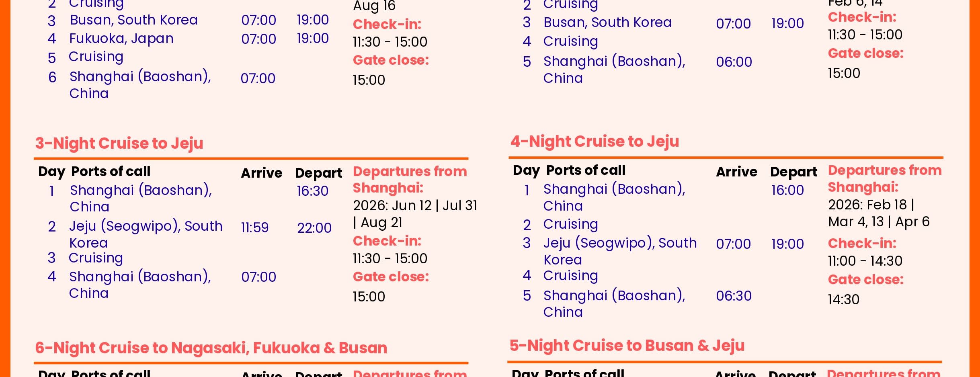Click the 11:00 - 14:30 check-in time
Screen dimensions: 980x377
(x=865, y=261)
